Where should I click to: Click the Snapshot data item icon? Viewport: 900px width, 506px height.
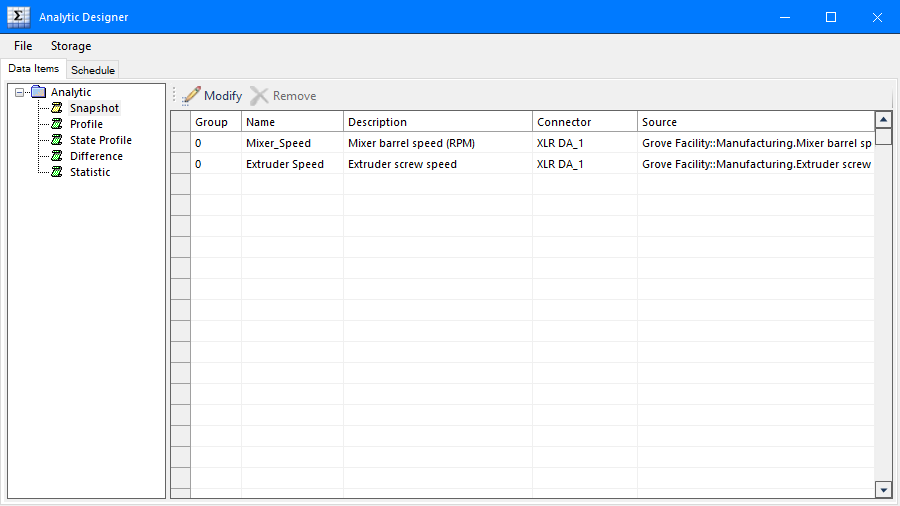click(x=57, y=108)
